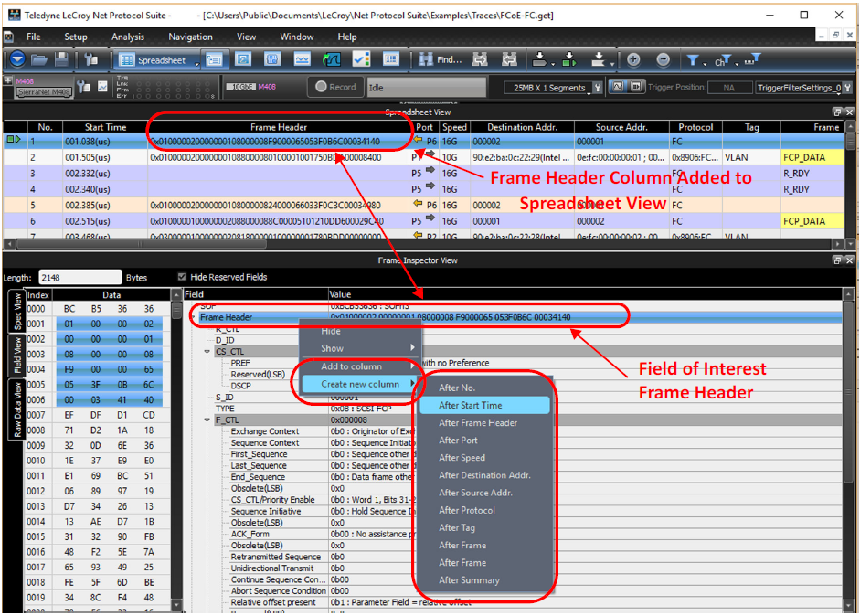Click the find next binoculars icon
The height and width of the screenshot is (616, 860).
[x=480, y=59]
